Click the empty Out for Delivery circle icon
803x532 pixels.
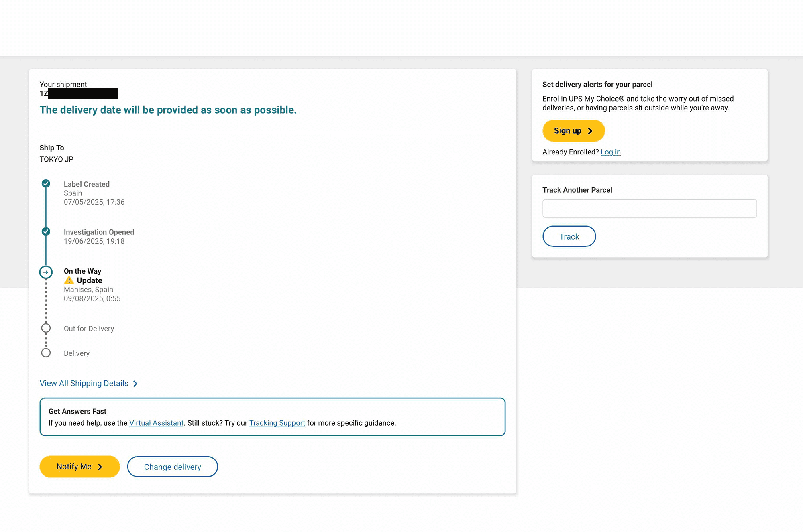[46, 328]
